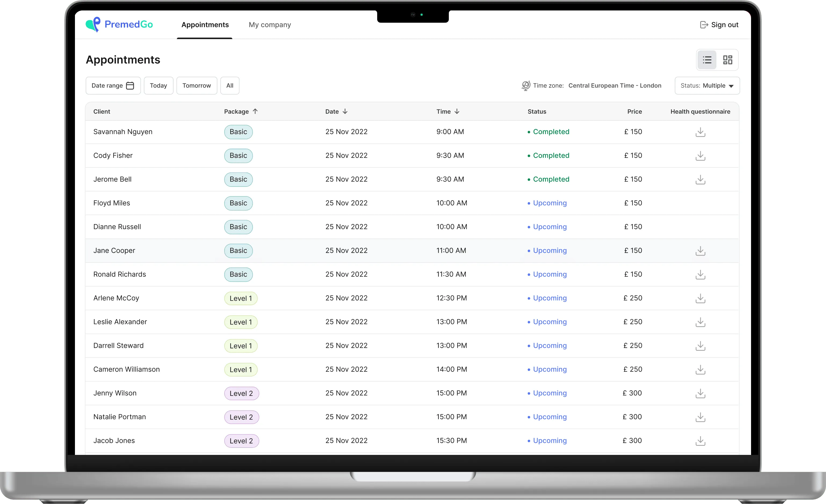The height and width of the screenshot is (504, 826).
Task: Select client Jane Cooper
Action: (x=114, y=250)
